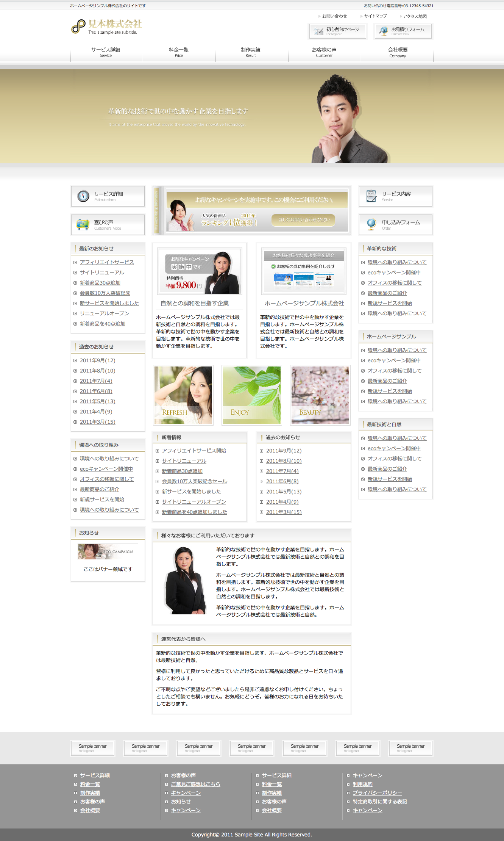Click the compass icon beside サービス詳細

(83, 196)
